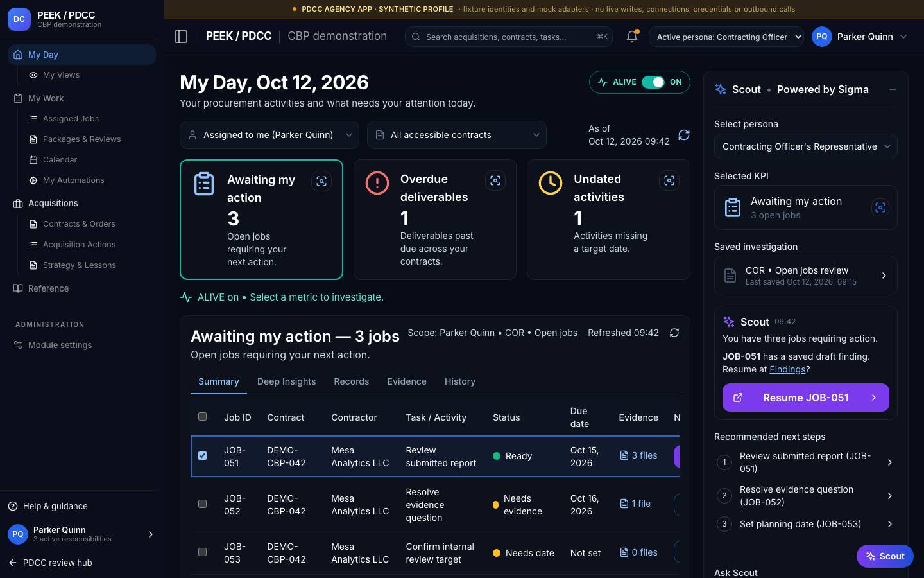
Task: Follow the Findings link in Scout message
Action: click(x=787, y=369)
